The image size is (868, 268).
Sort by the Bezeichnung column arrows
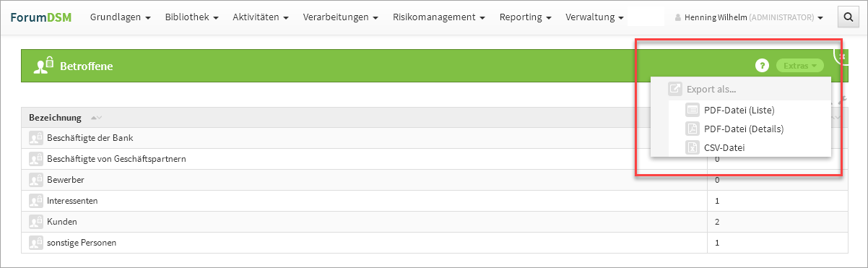point(96,118)
